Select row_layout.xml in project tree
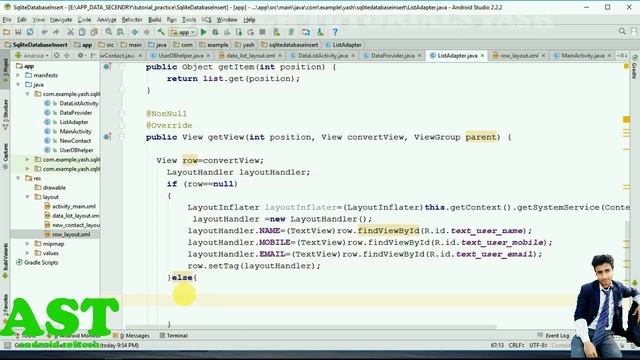 tap(67, 235)
